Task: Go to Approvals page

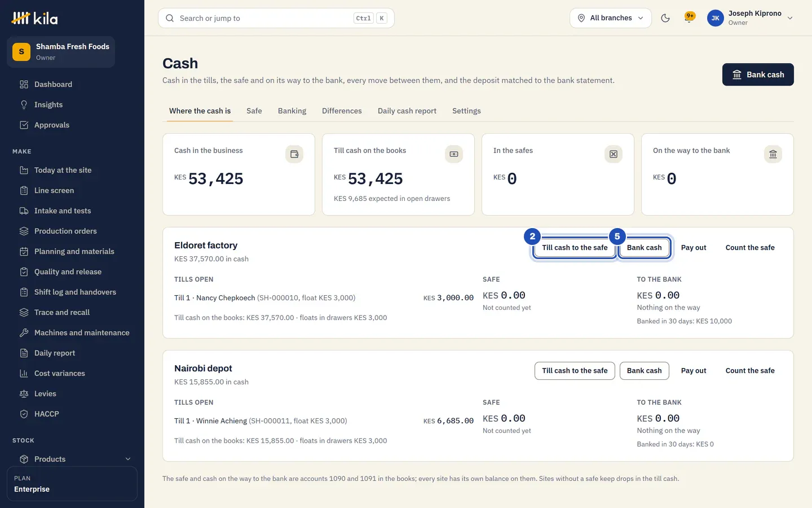Action: [72, 125]
